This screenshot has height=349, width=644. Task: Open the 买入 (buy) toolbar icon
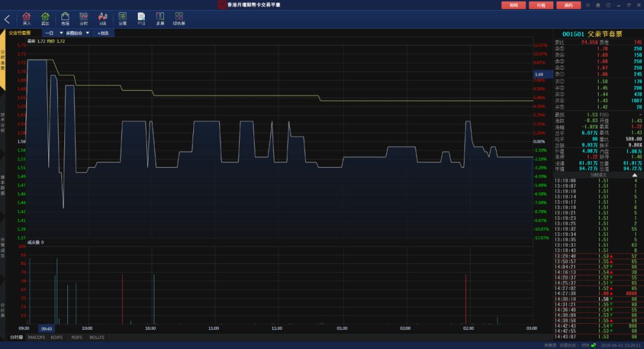coord(26,18)
